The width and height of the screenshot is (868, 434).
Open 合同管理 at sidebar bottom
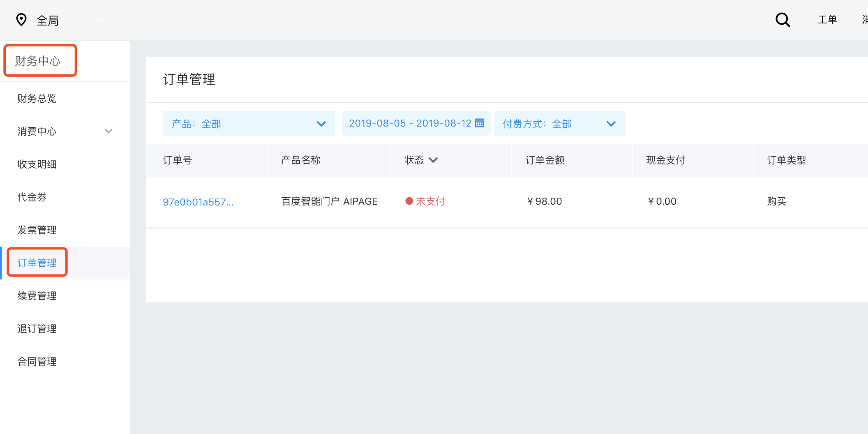[37, 361]
